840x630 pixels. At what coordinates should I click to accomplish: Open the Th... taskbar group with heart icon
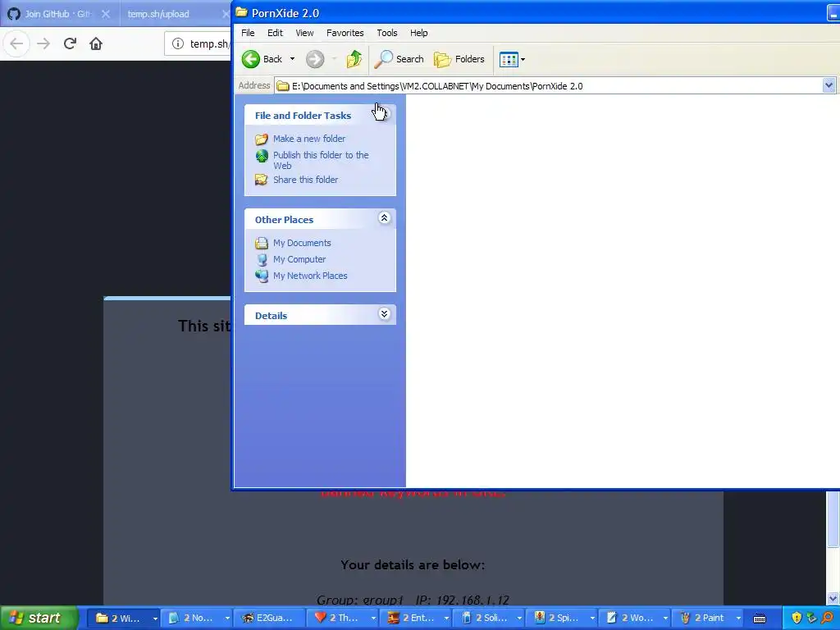[x=344, y=618]
